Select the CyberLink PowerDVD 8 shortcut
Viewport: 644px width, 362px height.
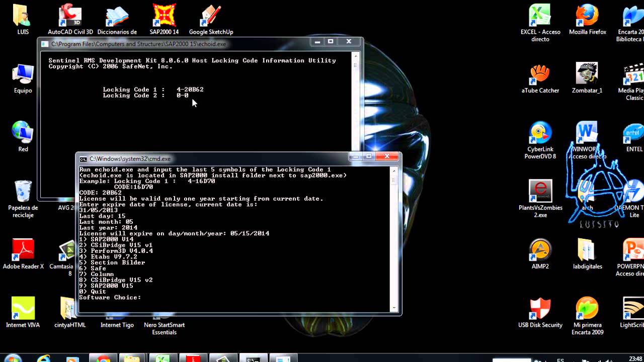coord(540,140)
